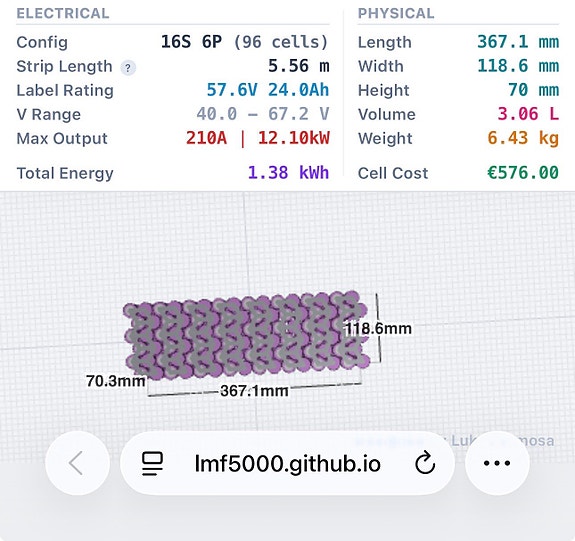Viewport: 575px width, 541px height.
Task: Open the three-dots more options button
Action: 497,463
